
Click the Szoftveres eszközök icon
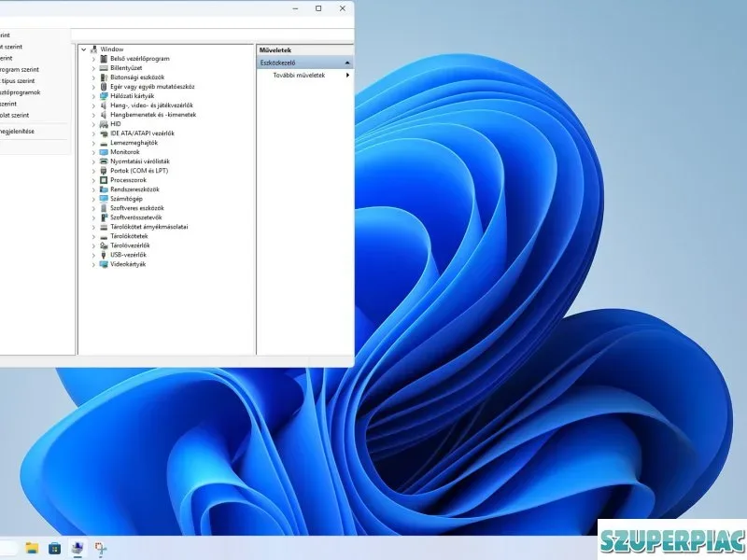point(104,208)
